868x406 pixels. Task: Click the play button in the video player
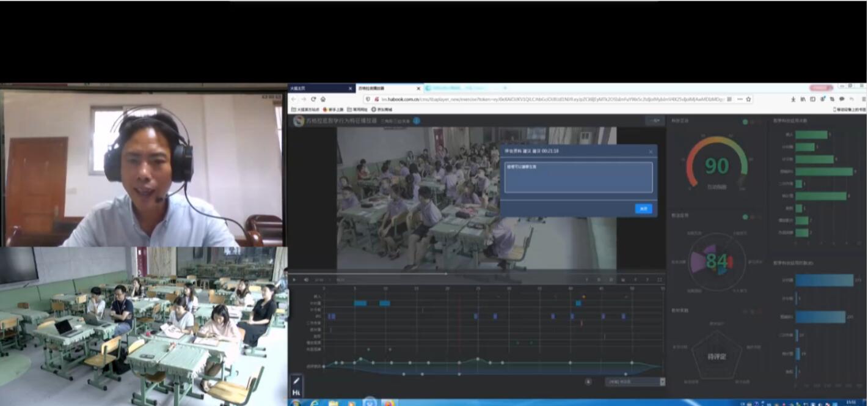tap(294, 280)
